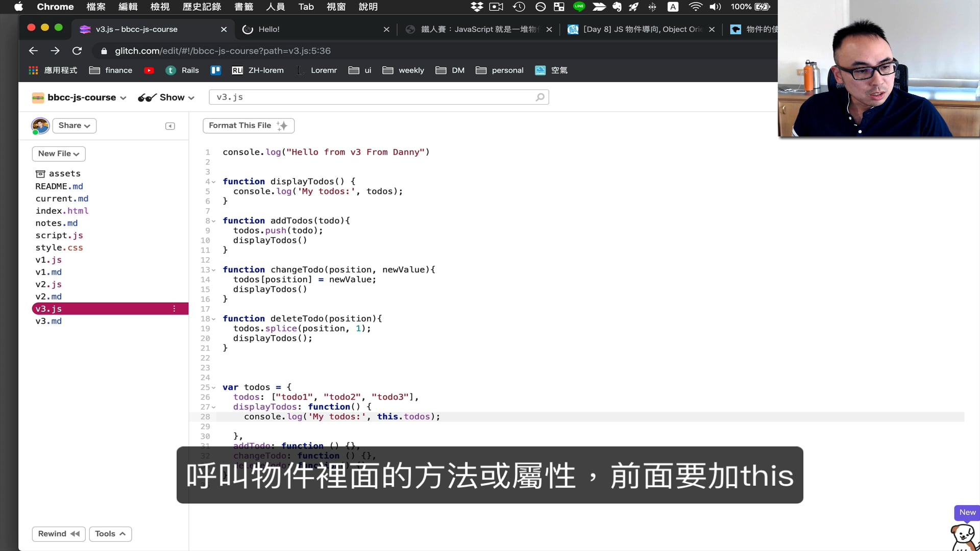Open the Trello bookmark icon
The width and height of the screenshot is (980, 551).
click(x=215, y=70)
